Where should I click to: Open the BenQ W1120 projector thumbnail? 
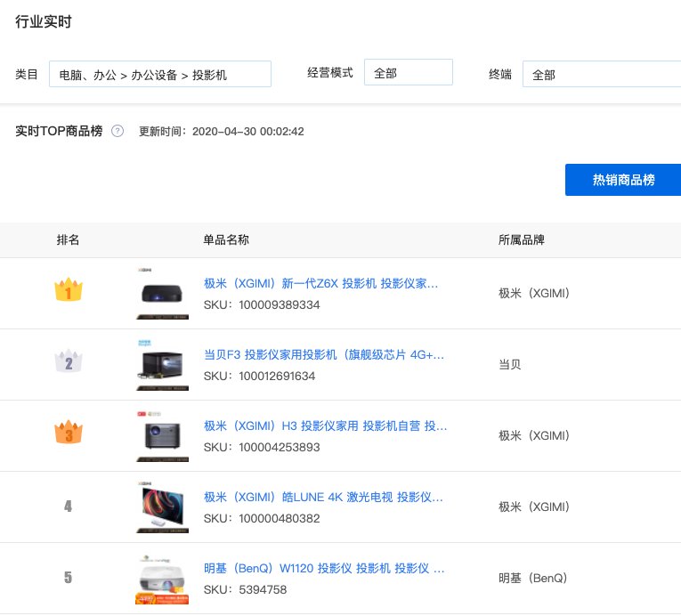click(164, 579)
